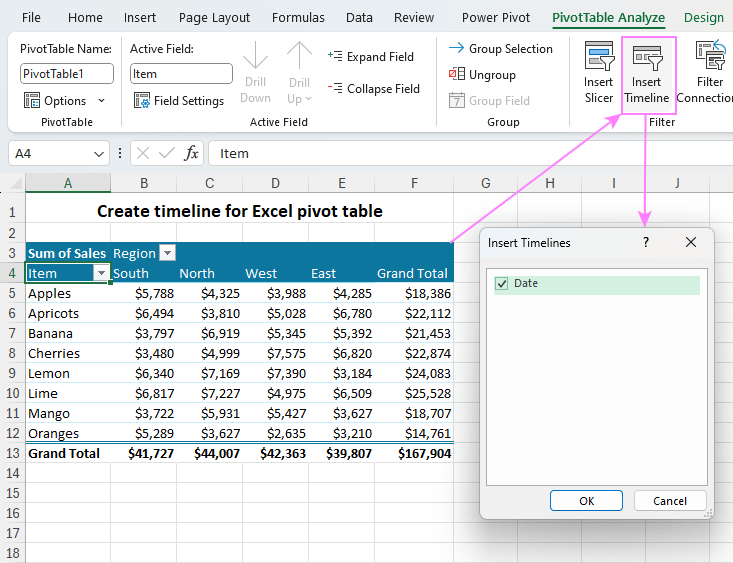Open the Item filter dropdown
Image resolution: width=733 pixels, height=563 pixels.
pyautogui.click(x=101, y=273)
